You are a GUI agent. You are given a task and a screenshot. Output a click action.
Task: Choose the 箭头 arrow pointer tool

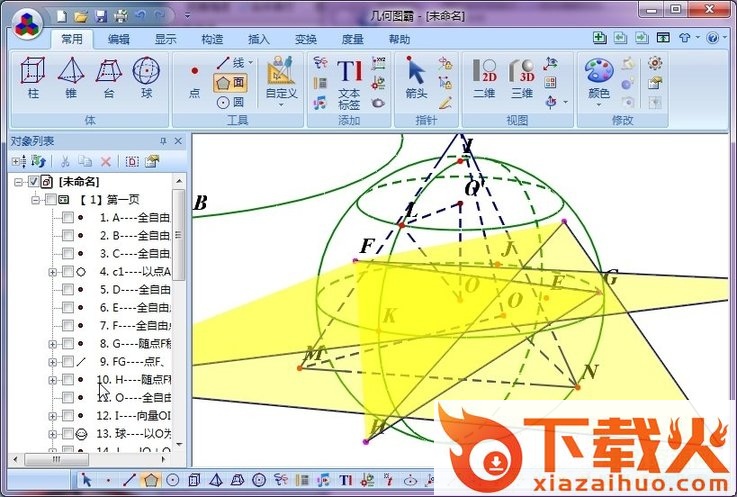(416, 77)
